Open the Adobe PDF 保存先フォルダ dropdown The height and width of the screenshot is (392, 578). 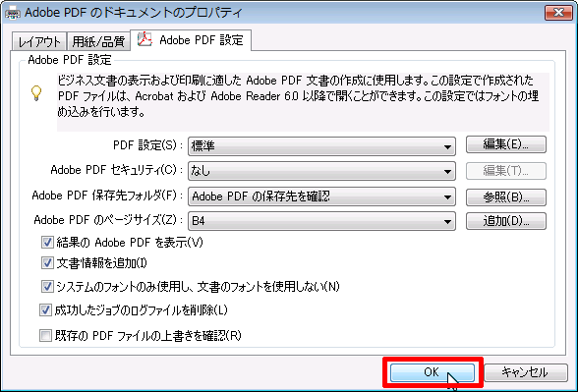321,196
